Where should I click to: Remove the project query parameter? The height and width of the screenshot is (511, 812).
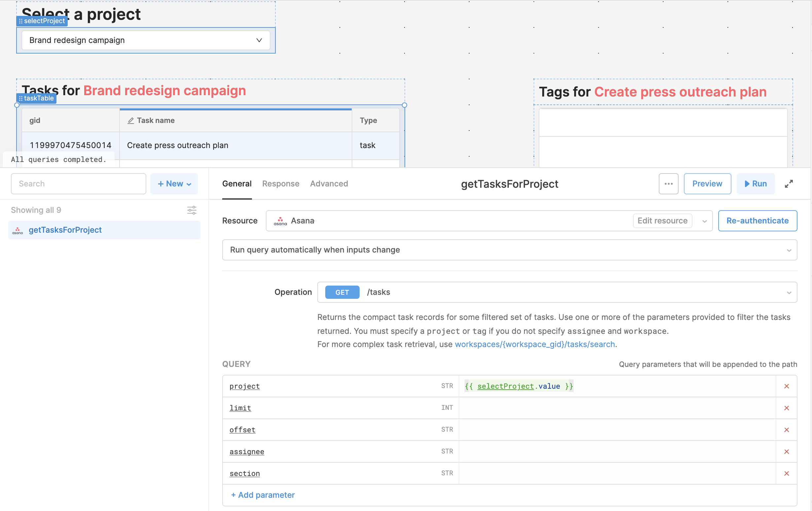(786, 386)
